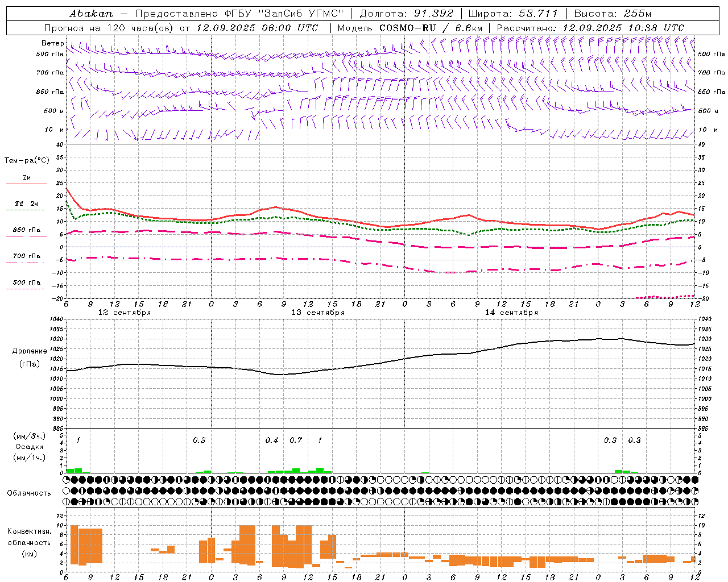
Task: Click the dashed line sample under "Td 2м"
Action: pyautogui.click(x=25, y=210)
